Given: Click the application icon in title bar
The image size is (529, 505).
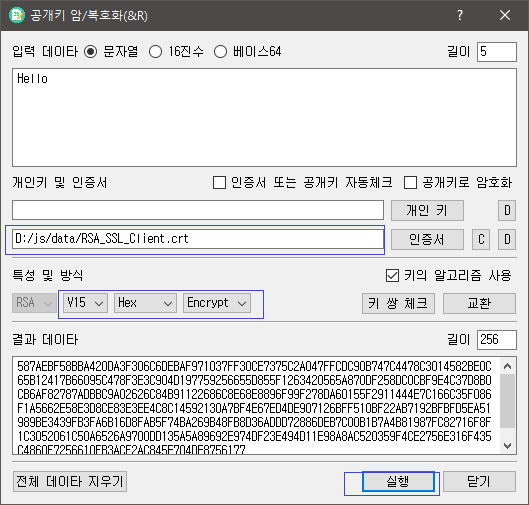Looking at the screenshot, I should pyautogui.click(x=17, y=15).
